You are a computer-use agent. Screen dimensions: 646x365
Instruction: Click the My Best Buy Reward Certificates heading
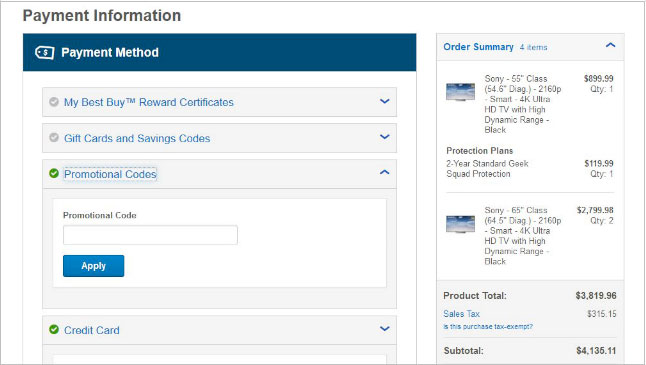(x=149, y=102)
